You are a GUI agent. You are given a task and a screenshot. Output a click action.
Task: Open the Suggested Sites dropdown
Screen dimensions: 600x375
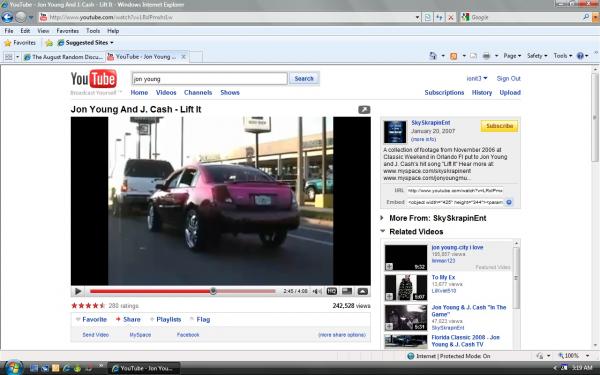click(x=112, y=43)
